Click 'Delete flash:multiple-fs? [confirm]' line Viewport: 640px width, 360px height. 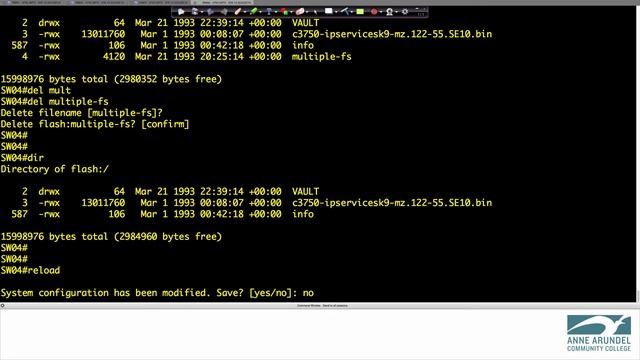pyautogui.click(x=95, y=124)
